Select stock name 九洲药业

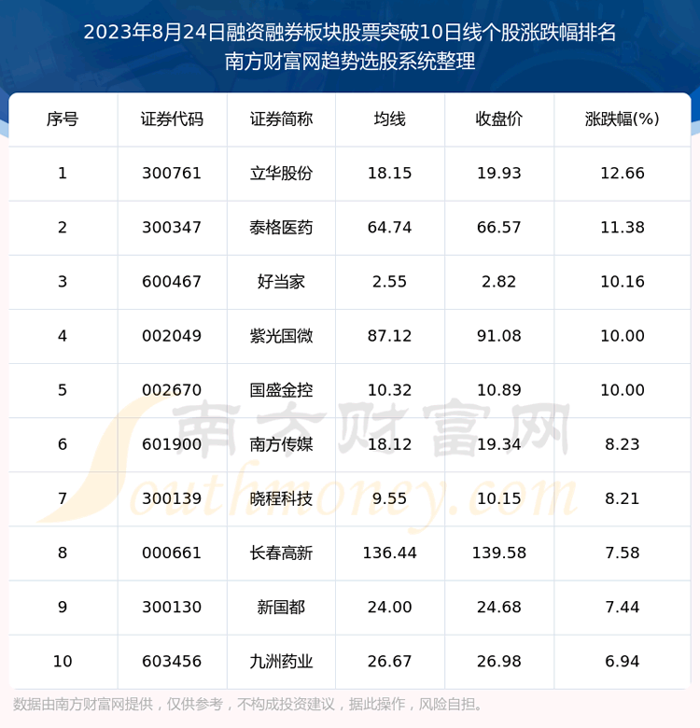[x=281, y=661]
